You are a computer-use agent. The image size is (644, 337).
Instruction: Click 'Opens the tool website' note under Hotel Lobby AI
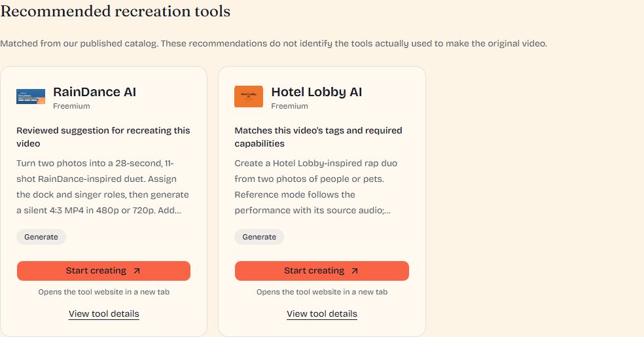pyautogui.click(x=322, y=292)
